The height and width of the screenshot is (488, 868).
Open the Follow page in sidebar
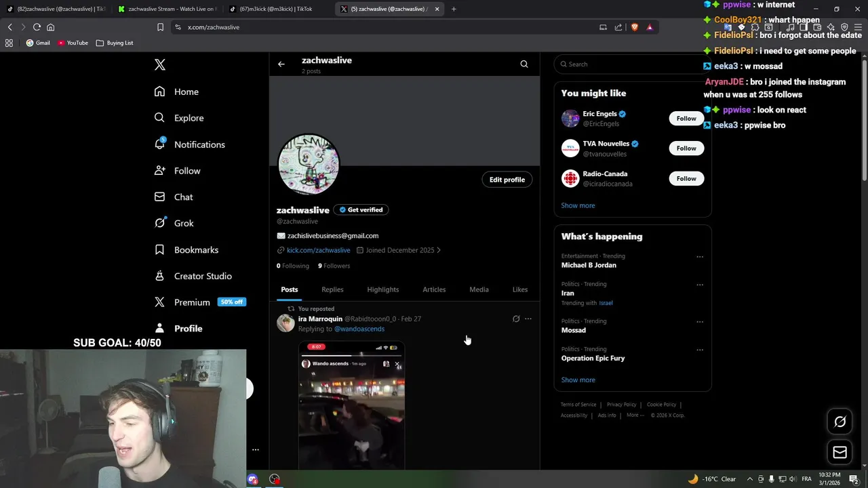(178, 171)
